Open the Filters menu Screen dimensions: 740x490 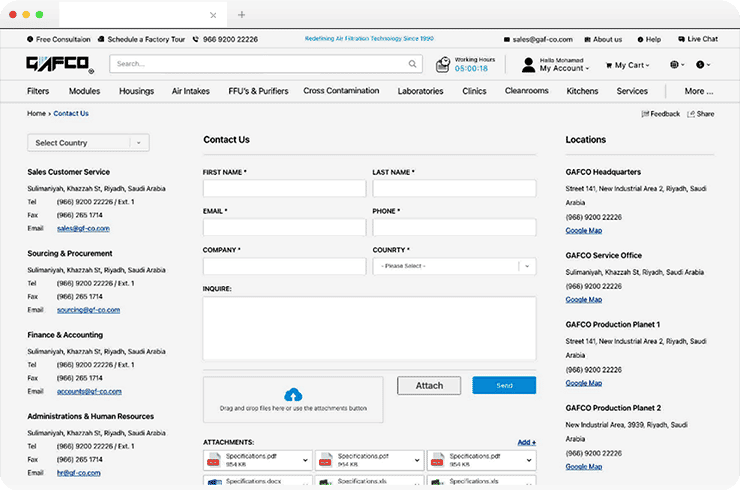38,91
